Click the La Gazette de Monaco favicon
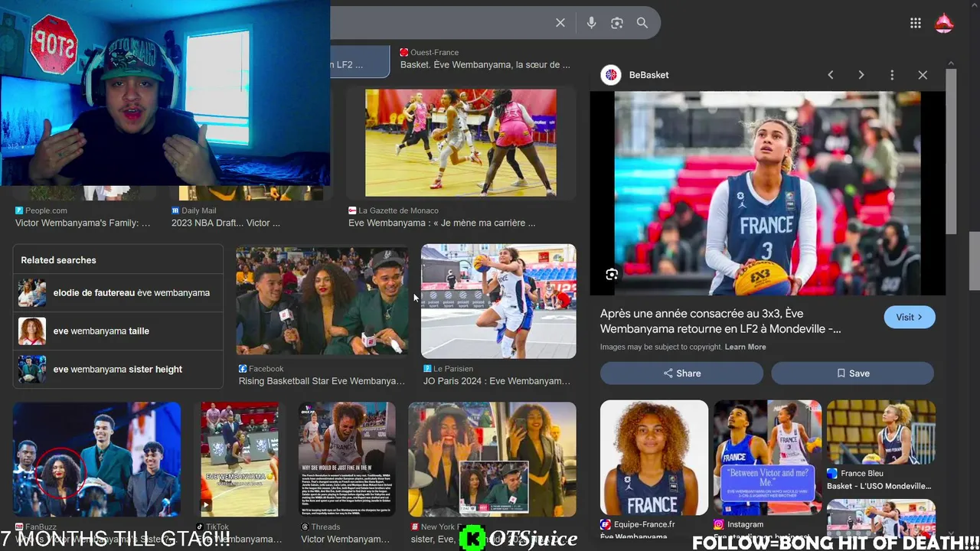Image resolution: width=980 pixels, height=551 pixels. point(352,210)
